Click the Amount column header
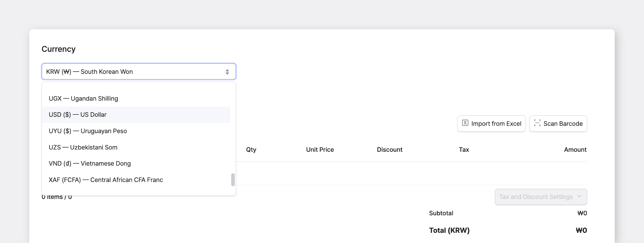The width and height of the screenshot is (644, 243). pos(575,150)
